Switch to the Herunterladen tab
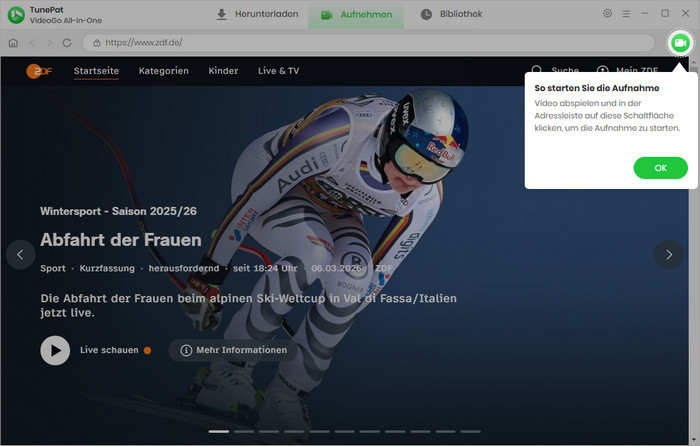Viewport: 700px width, 446px height. coord(256,14)
